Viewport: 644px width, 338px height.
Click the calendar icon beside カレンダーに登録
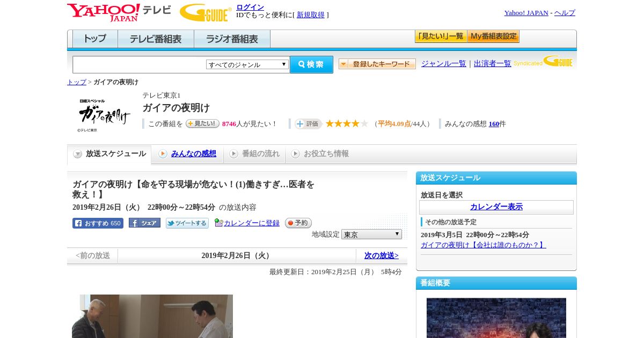click(x=218, y=223)
